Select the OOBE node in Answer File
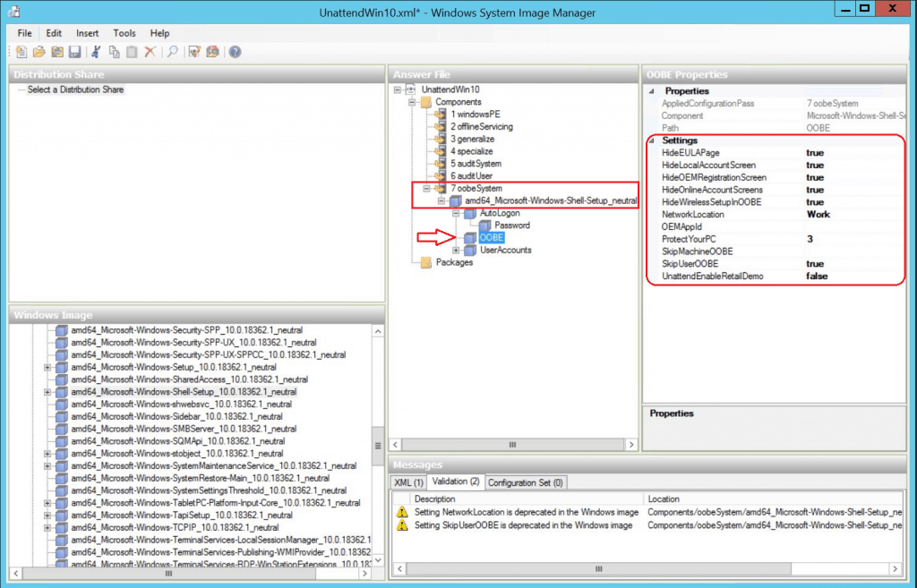 (492, 237)
